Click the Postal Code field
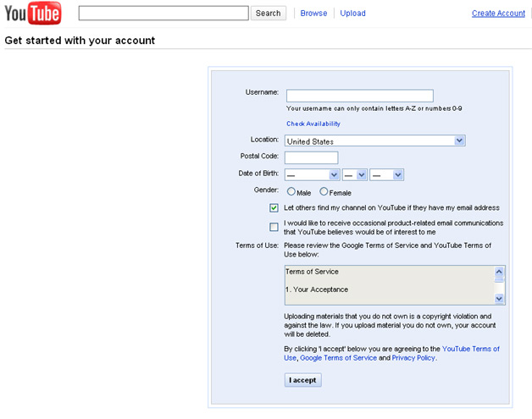 311,157
